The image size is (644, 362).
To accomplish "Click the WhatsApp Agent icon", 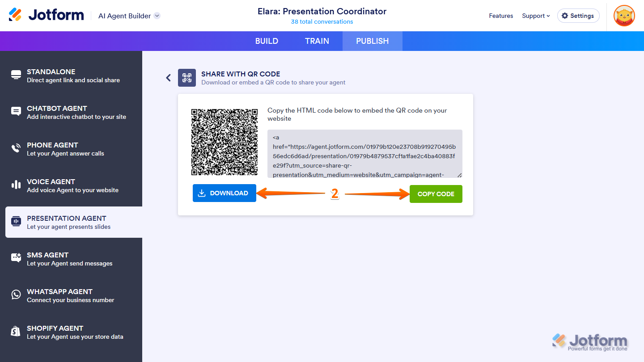I will coord(16,295).
